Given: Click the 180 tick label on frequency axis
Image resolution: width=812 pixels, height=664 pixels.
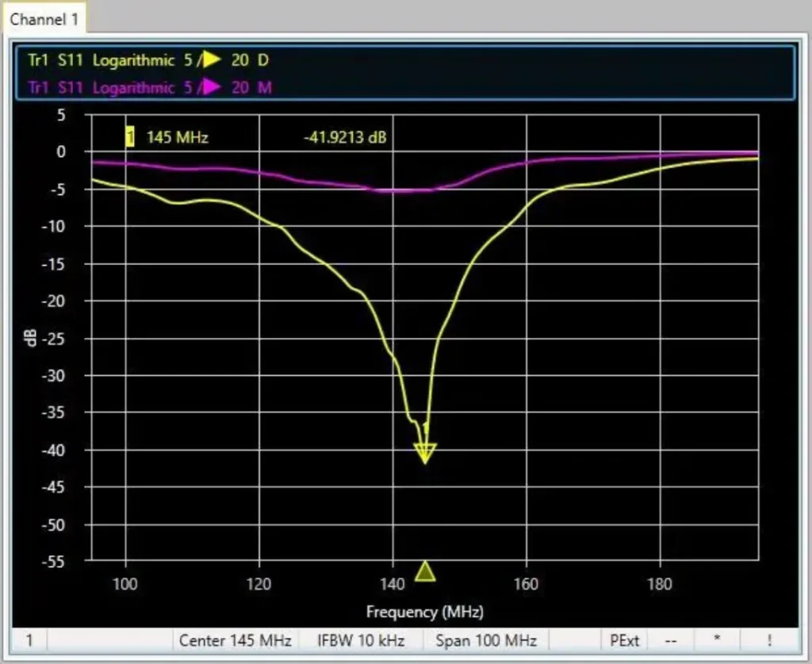Looking at the screenshot, I should tap(660, 584).
